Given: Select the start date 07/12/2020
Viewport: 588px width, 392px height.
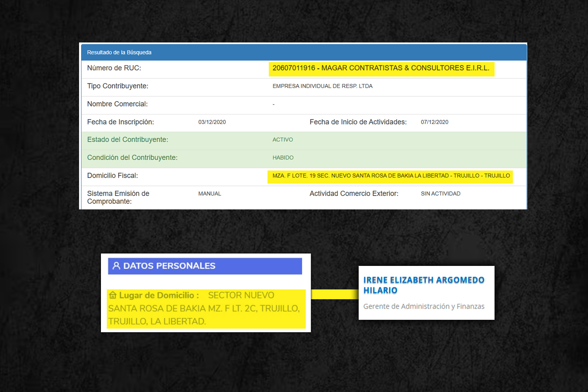Looking at the screenshot, I should (x=434, y=122).
